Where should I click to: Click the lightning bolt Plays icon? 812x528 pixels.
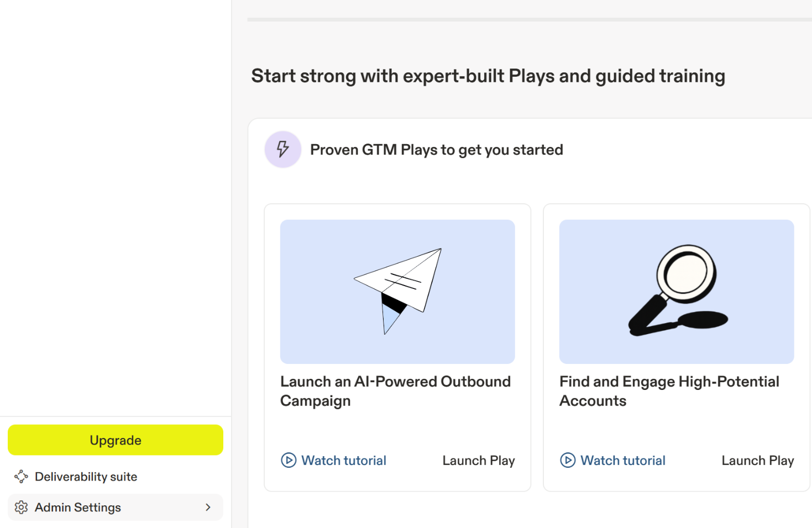[283, 149]
